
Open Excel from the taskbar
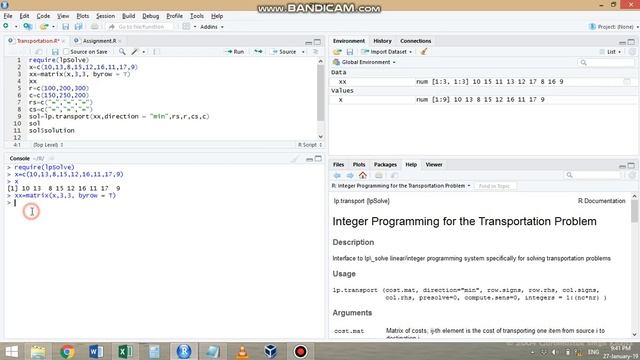(x=125, y=351)
